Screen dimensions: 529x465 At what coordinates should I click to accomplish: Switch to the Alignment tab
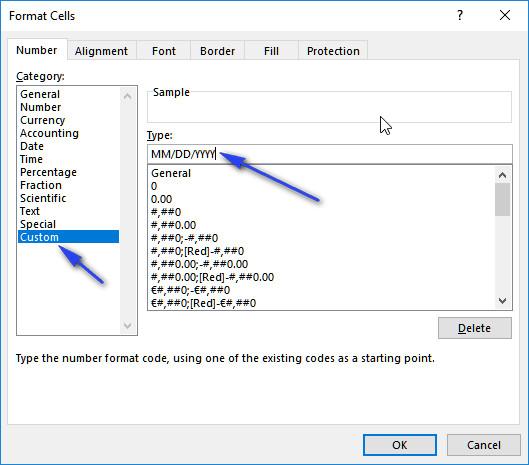[102, 51]
